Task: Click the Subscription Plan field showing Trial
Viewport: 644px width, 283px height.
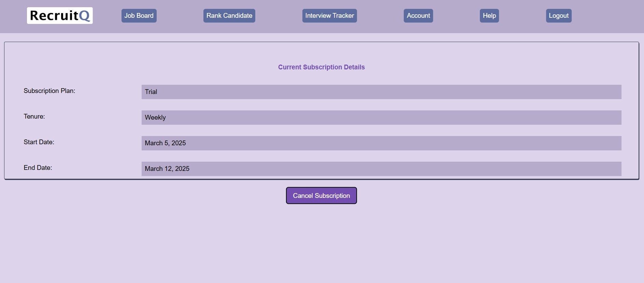Action: tap(381, 92)
